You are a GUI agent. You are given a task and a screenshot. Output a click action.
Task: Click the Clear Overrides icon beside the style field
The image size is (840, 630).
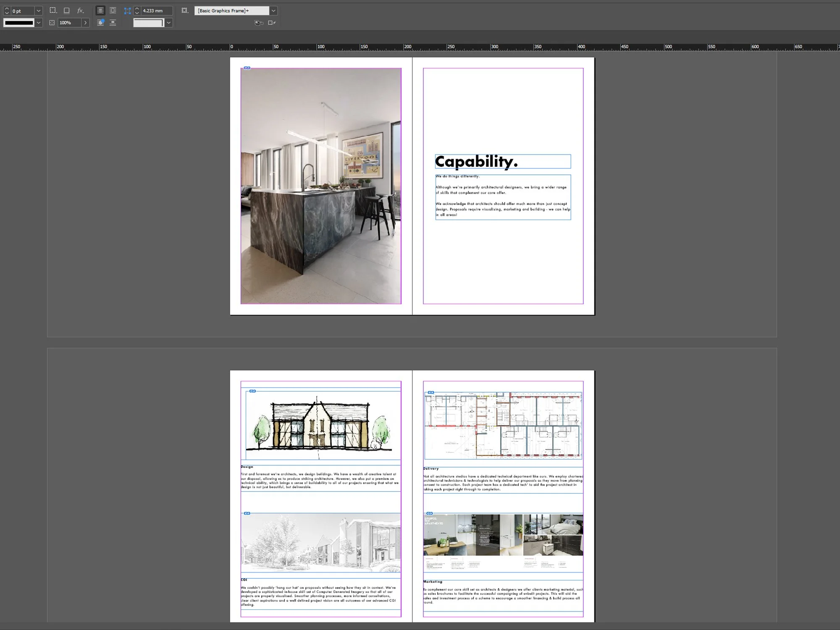[258, 23]
